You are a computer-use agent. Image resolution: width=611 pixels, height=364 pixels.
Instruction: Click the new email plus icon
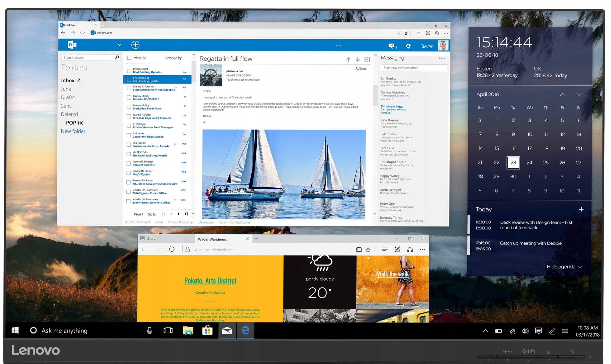tap(135, 45)
